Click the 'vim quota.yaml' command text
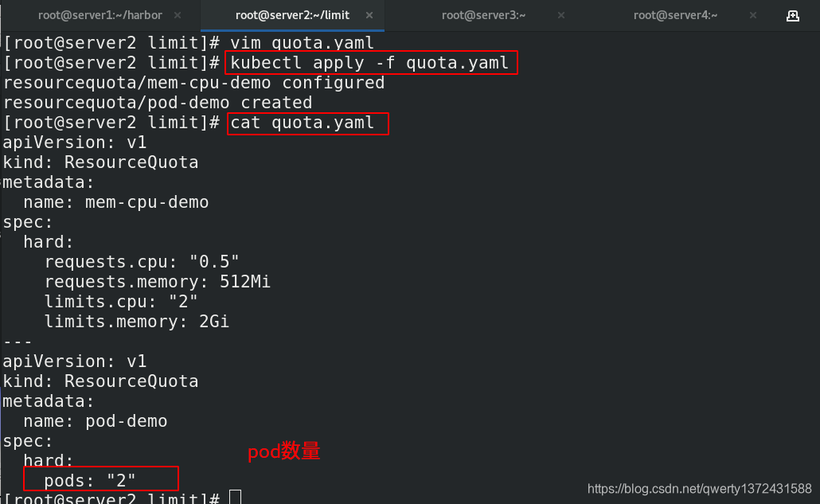 pos(303,43)
